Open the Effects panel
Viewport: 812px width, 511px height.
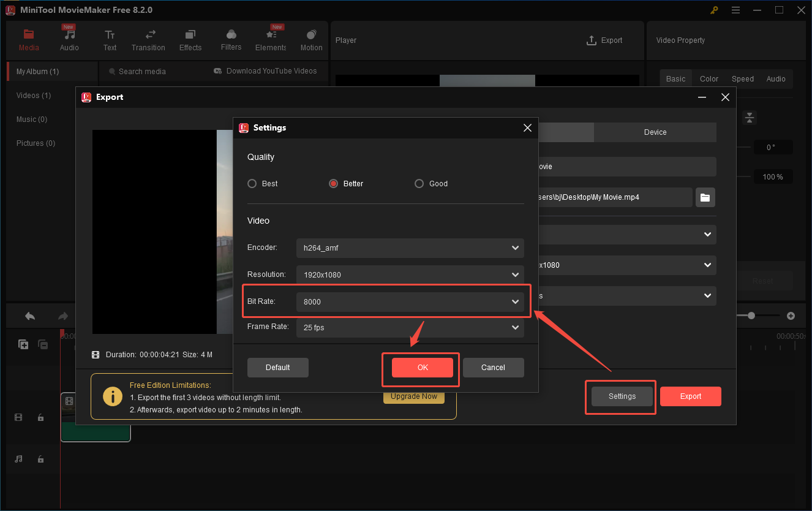(x=190, y=40)
